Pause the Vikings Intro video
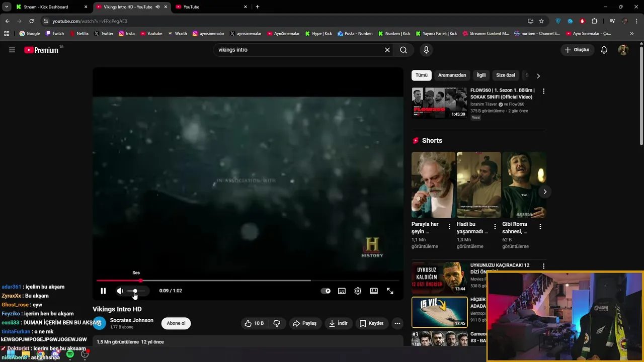 (103, 291)
